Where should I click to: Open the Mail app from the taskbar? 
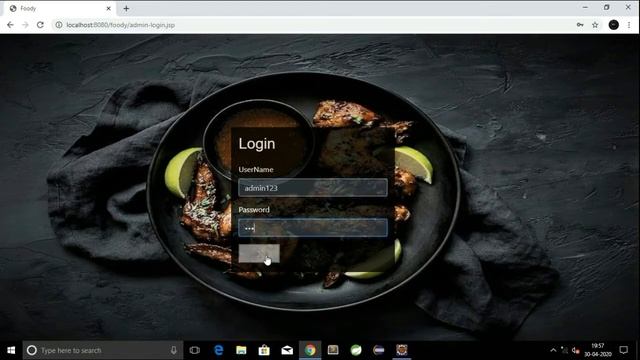[x=287, y=350]
